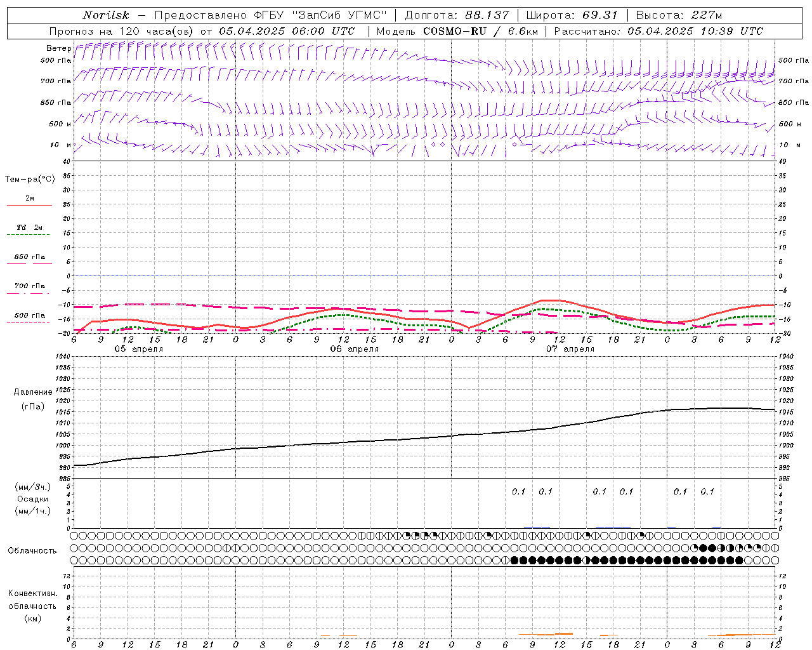Click the 10 м wind level label on left

60,145
